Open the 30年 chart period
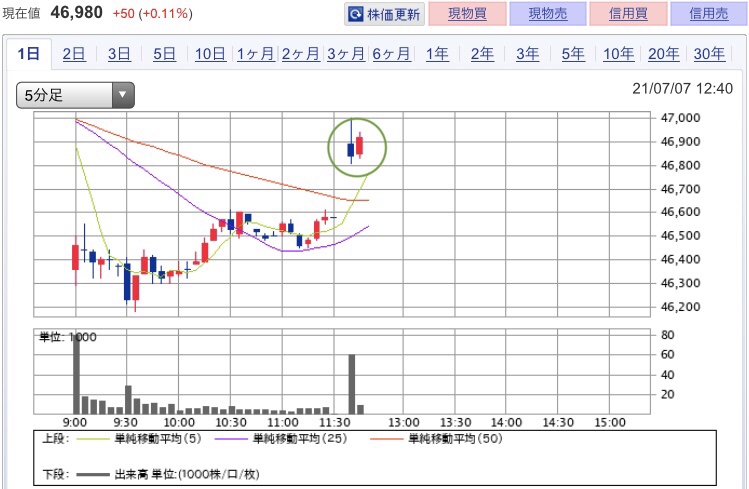 709,54
